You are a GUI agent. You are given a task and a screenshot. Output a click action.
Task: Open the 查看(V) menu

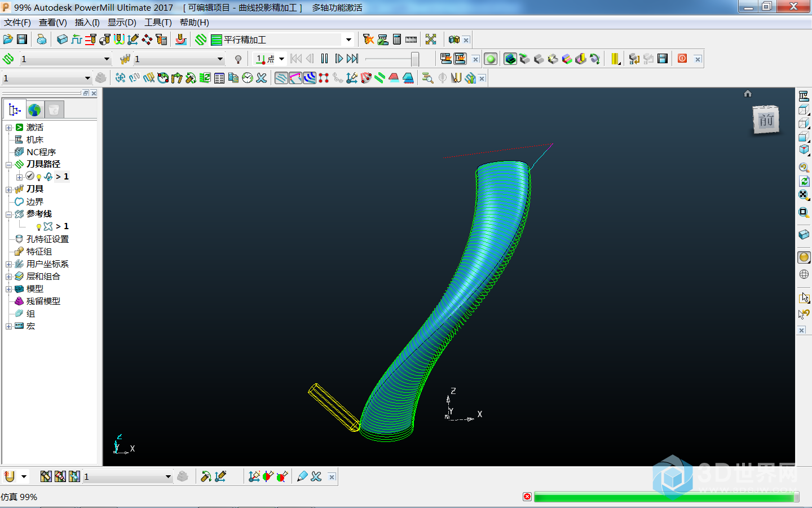53,23
